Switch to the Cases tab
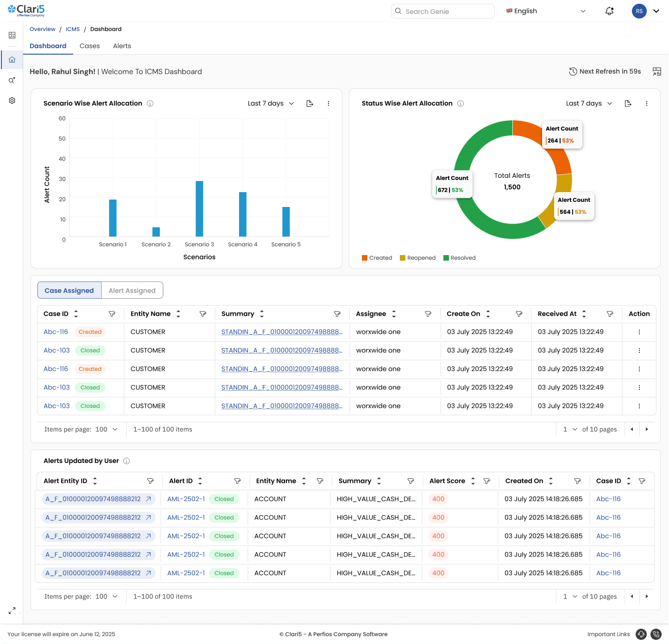This screenshot has width=669, height=644. pyautogui.click(x=90, y=46)
